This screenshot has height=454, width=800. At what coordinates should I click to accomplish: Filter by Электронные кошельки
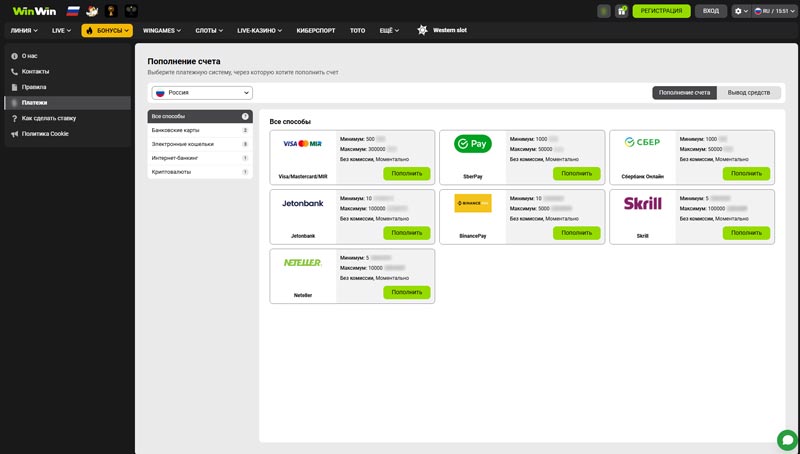200,144
